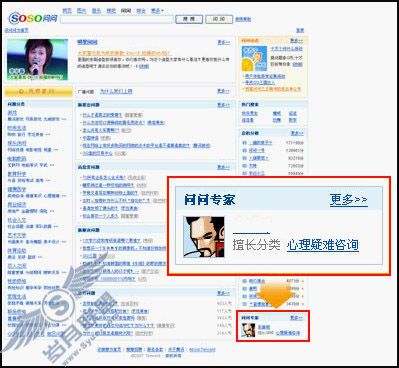Screen dimensions: 399x368
Task: Open the orange headline link beside singer photo
Action: [124, 53]
